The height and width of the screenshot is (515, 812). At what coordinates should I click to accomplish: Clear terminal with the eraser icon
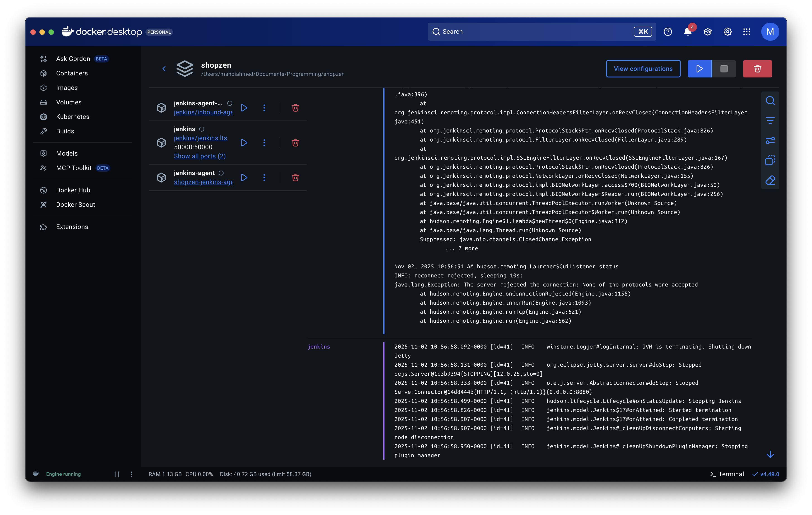click(770, 180)
